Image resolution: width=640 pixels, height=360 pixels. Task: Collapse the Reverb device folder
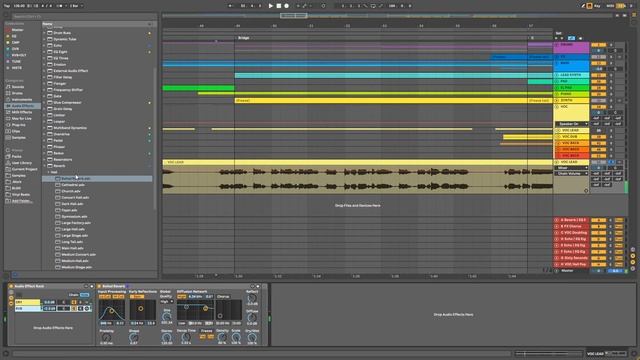[x=44, y=166]
